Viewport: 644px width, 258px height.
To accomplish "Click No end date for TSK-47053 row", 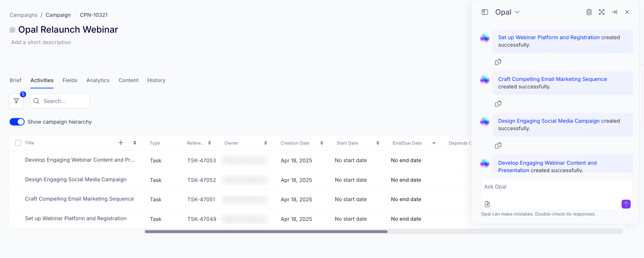I will coord(406,160).
